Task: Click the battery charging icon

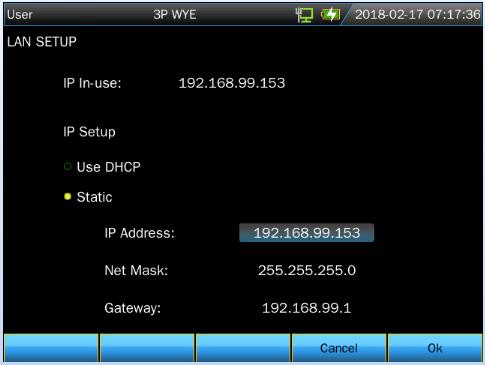Action: pyautogui.click(x=330, y=15)
